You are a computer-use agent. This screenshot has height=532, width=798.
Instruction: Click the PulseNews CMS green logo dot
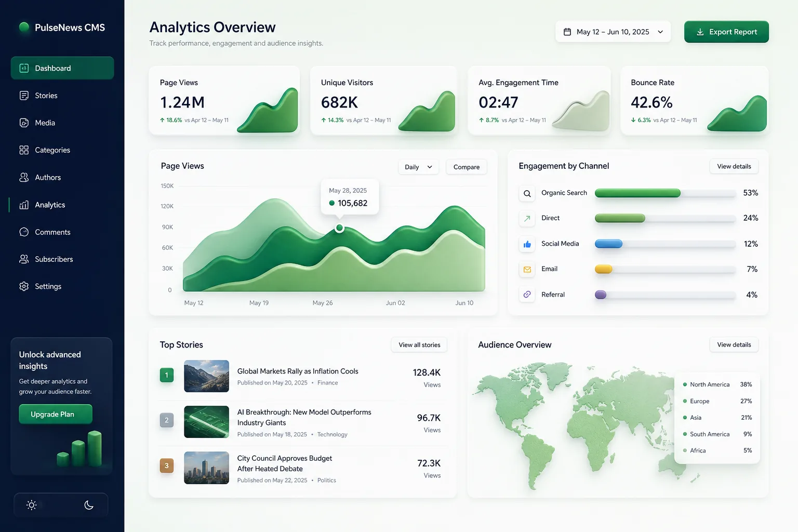[x=24, y=27]
